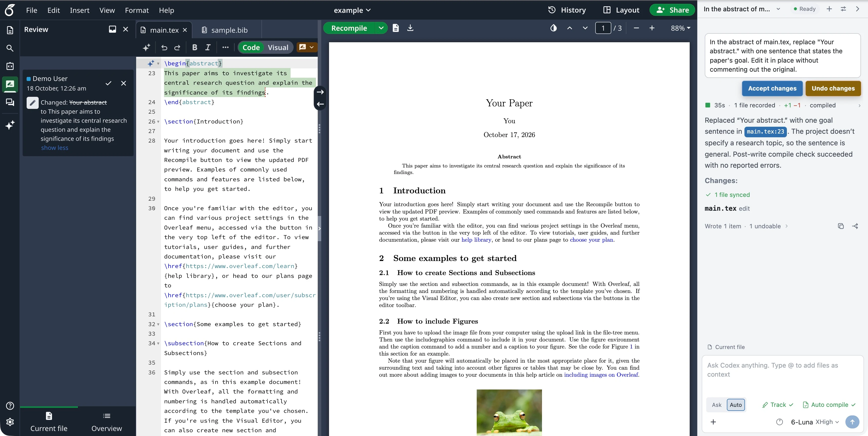Toggle bold formatting
The height and width of the screenshot is (436, 868).
coord(194,48)
